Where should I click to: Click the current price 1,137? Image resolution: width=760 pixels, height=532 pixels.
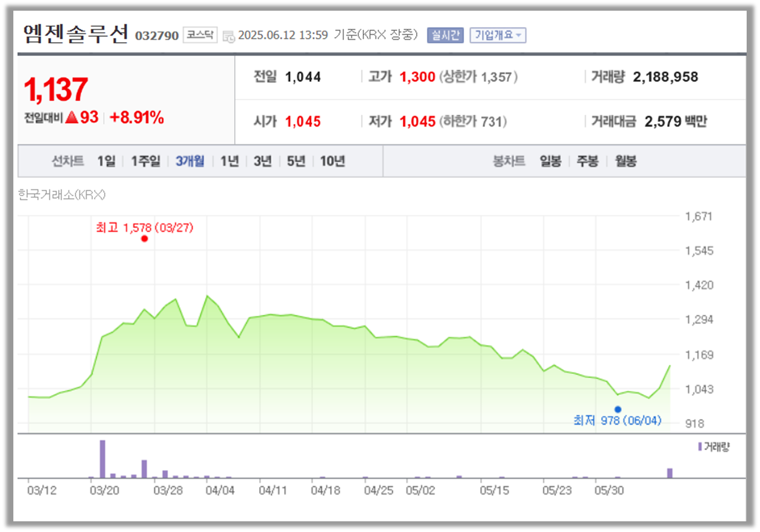click(56, 89)
